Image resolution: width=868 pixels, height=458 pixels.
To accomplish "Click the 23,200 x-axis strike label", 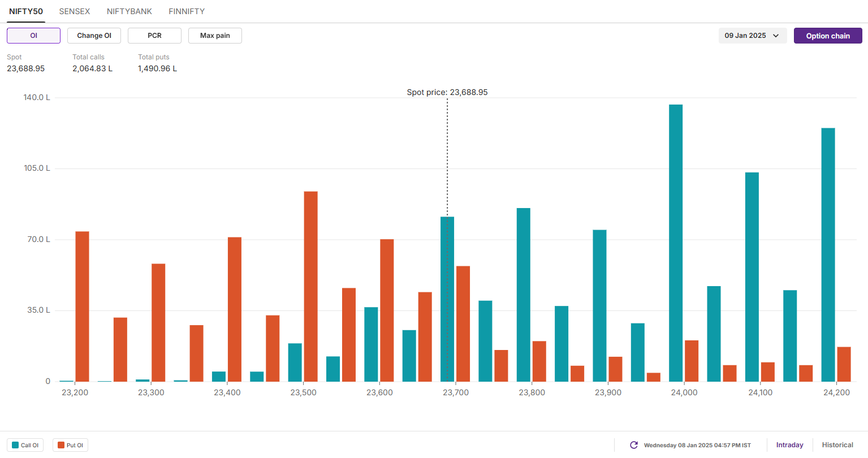I will (75, 392).
